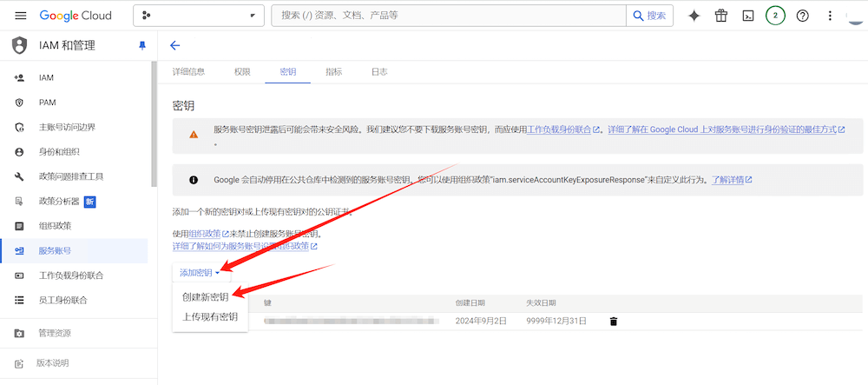This screenshot has height=385, width=868.
Task: Open the gift free trial icon
Action: [720, 16]
